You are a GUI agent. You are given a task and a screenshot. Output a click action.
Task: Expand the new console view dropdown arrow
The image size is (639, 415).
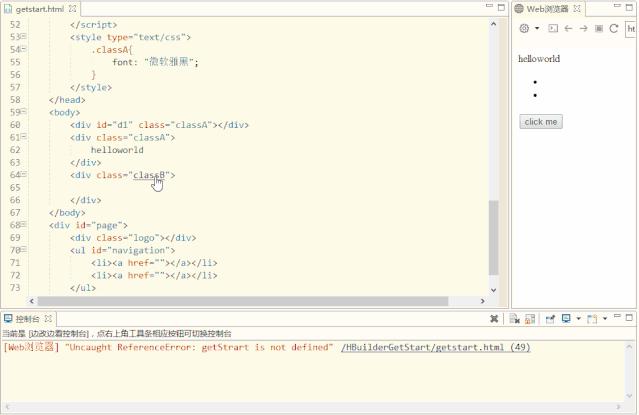coord(605,318)
